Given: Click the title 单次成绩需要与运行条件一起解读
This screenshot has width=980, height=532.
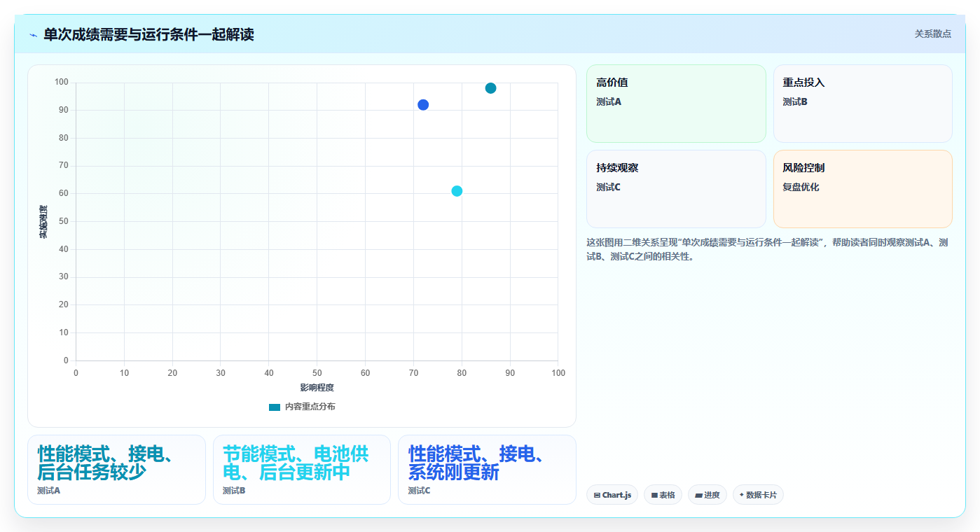Looking at the screenshot, I should pos(149,35).
